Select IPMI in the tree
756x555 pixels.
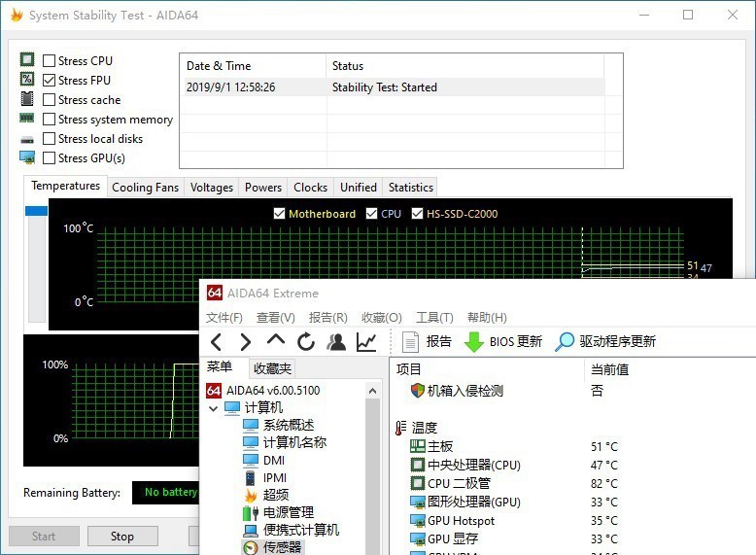pyautogui.click(x=265, y=478)
